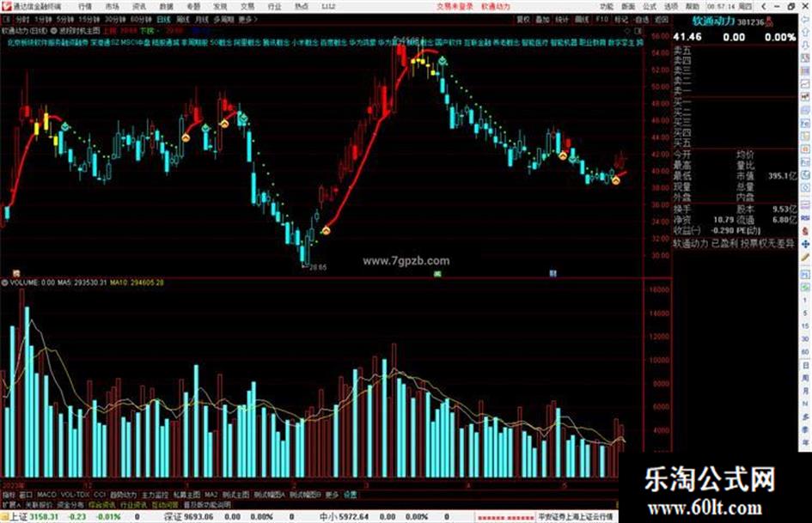Viewport: 812px width, 523px height.
Task: Open the 版面 layout menu
Action: 628,7
